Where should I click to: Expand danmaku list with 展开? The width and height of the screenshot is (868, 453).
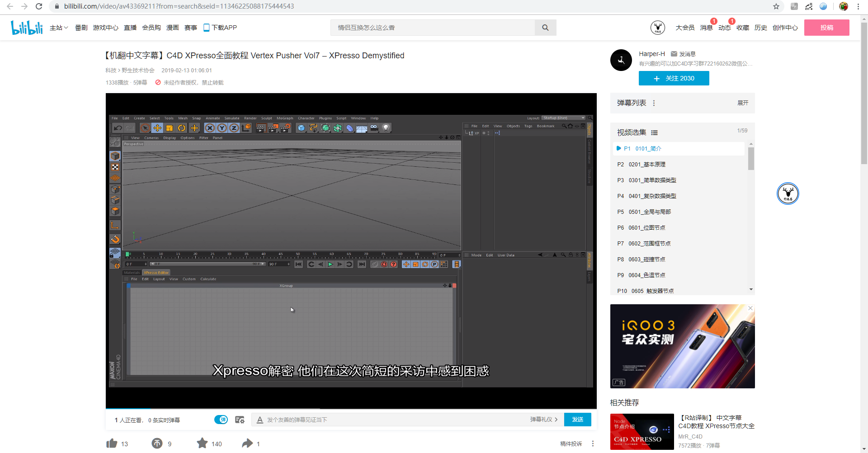coord(743,103)
